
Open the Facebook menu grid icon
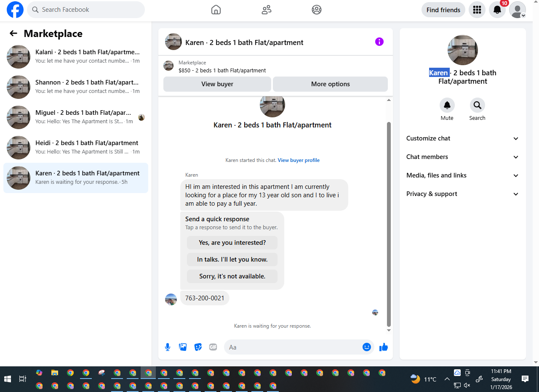pyautogui.click(x=477, y=10)
